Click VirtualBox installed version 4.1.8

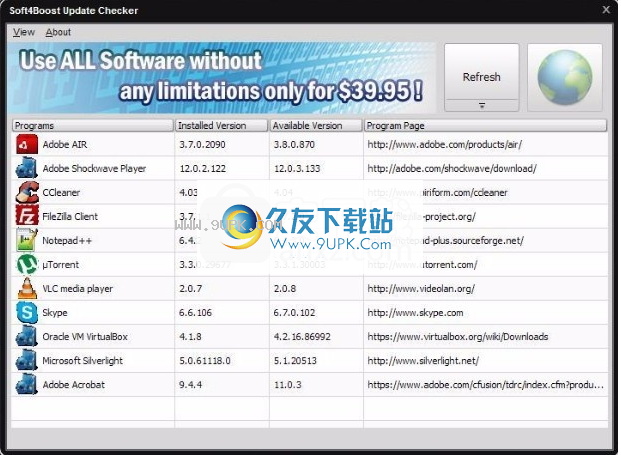[x=190, y=337]
